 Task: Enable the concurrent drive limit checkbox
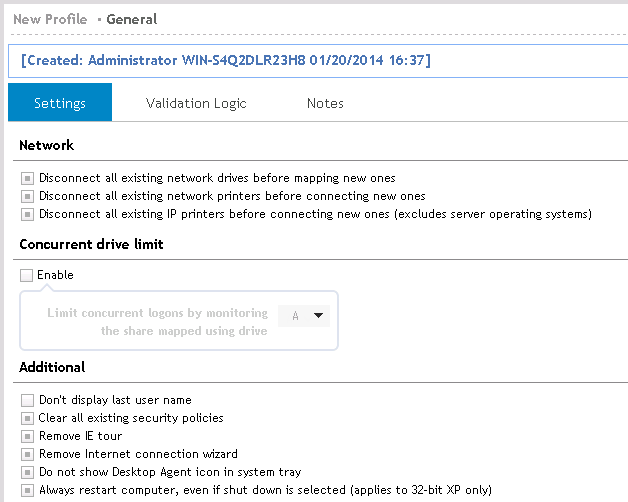[x=27, y=275]
